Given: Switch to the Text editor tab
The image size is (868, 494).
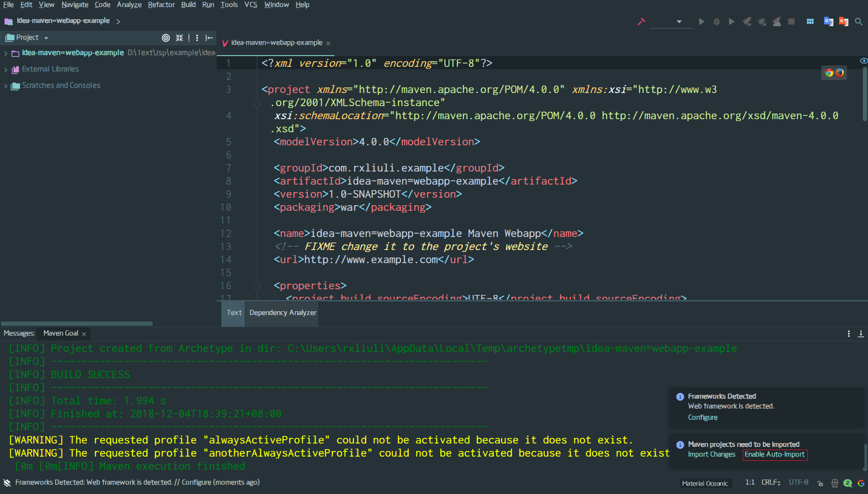Looking at the screenshot, I should coord(234,313).
